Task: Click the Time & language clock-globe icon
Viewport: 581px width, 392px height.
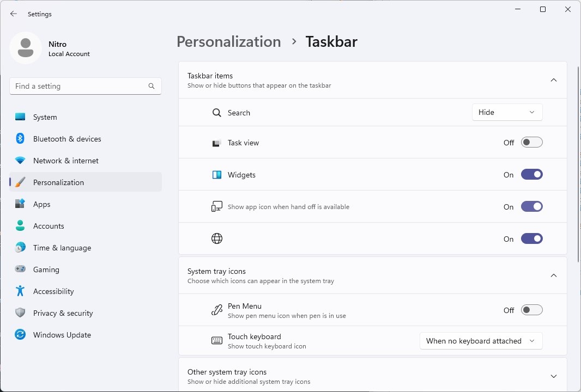Action: click(x=20, y=247)
